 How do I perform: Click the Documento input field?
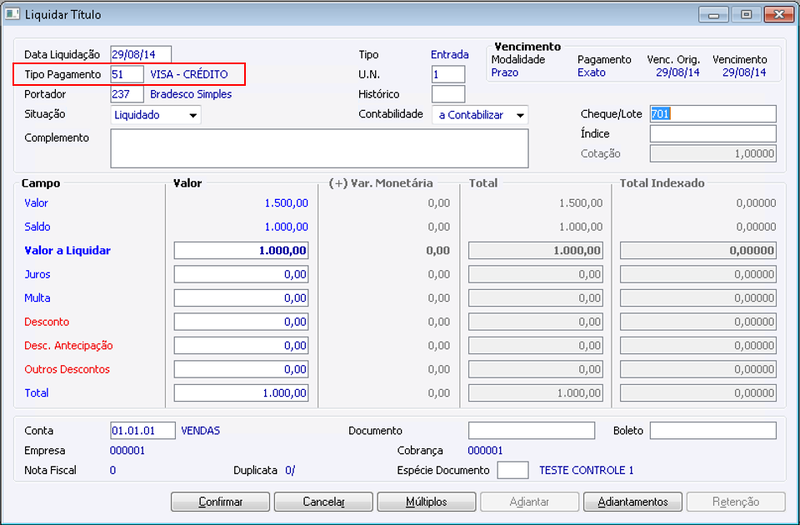[x=531, y=431]
